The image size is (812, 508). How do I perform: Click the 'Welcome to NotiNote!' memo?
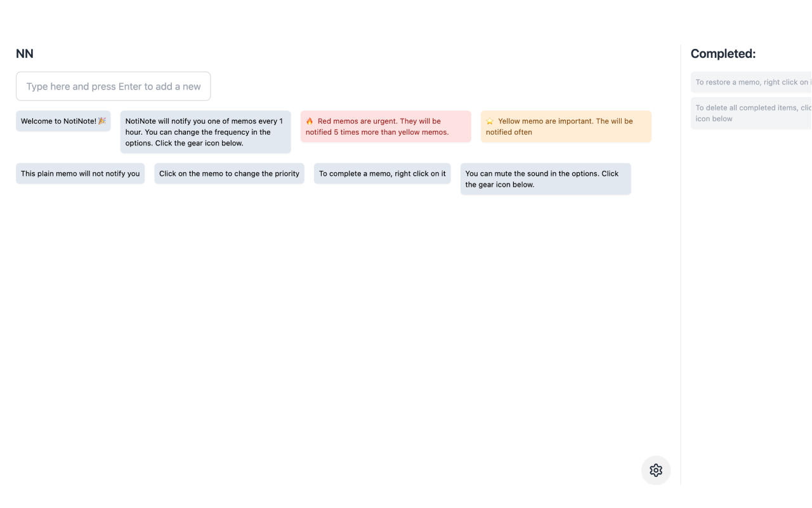(63, 121)
